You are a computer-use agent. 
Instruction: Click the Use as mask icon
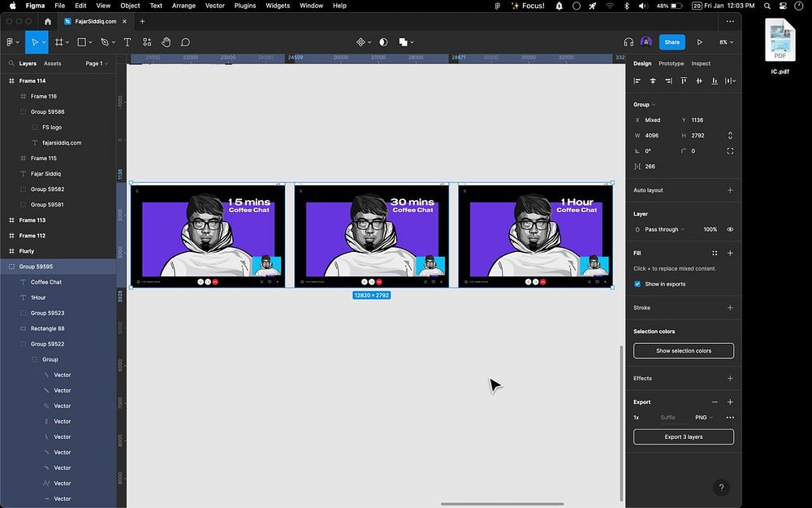pos(383,42)
